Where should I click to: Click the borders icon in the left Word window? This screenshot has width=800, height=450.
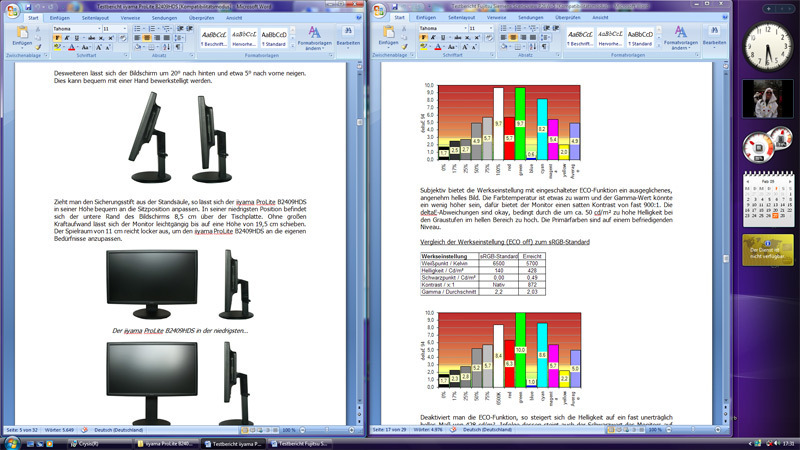coord(152,47)
